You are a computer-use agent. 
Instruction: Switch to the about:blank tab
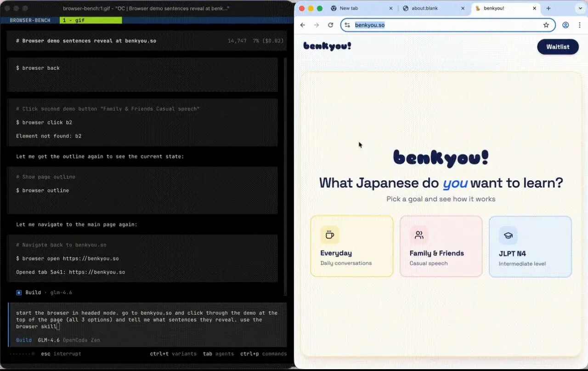tap(434, 8)
